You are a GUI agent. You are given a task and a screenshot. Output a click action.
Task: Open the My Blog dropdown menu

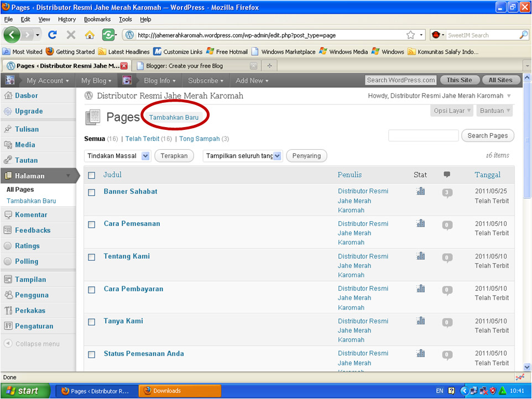pos(96,80)
